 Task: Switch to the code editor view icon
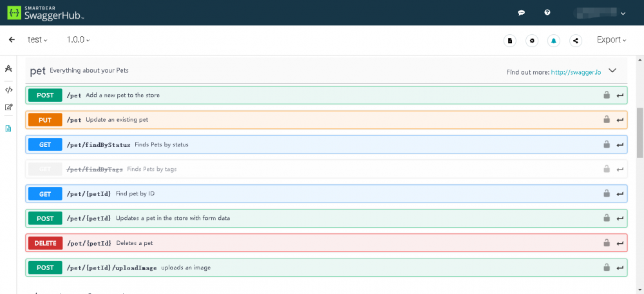click(x=8, y=90)
